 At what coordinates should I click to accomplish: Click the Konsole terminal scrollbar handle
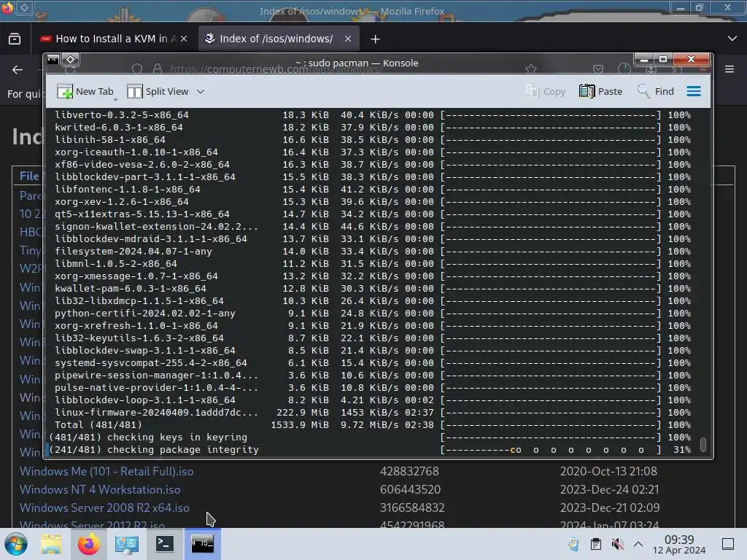pos(703,444)
